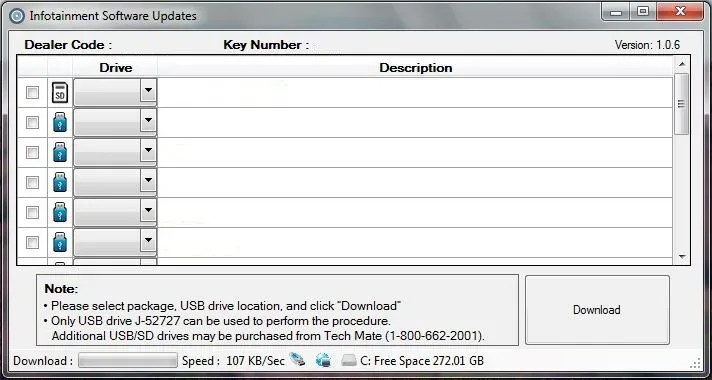Viewport: 712px width, 380px height.
Task: Click the "Please select package" note line
Action: [222, 306]
